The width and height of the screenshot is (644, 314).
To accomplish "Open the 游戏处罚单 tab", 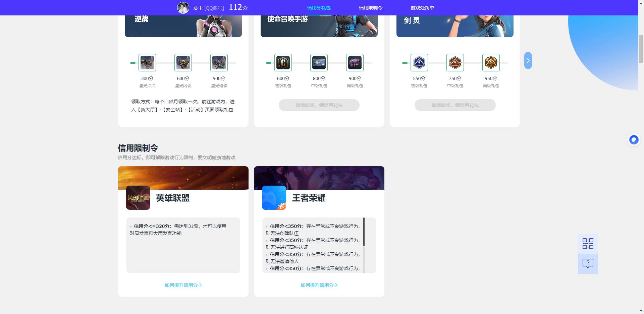I will click(x=422, y=8).
